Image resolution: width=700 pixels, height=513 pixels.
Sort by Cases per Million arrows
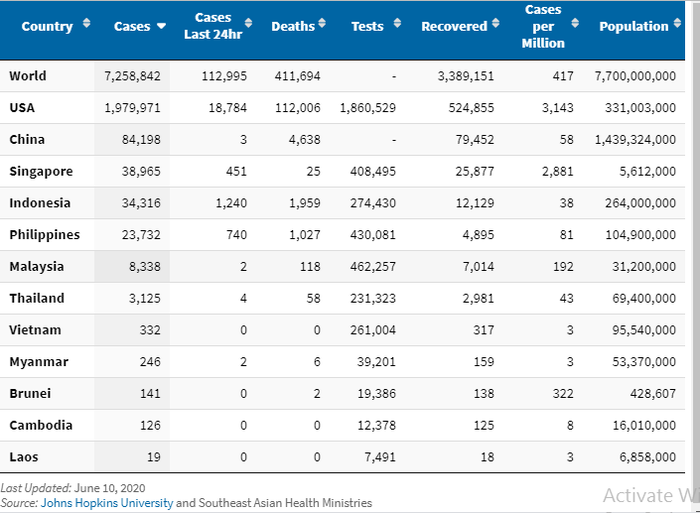coord(576,25)
